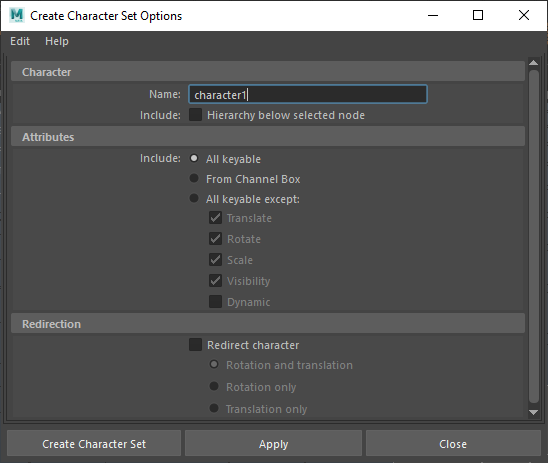
Task: Open the Help menu
Action: click(x=57, y=41)
